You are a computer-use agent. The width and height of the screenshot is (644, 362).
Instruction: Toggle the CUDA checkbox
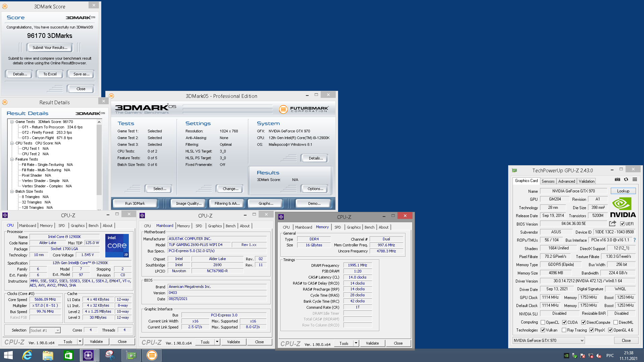[564, 322]
